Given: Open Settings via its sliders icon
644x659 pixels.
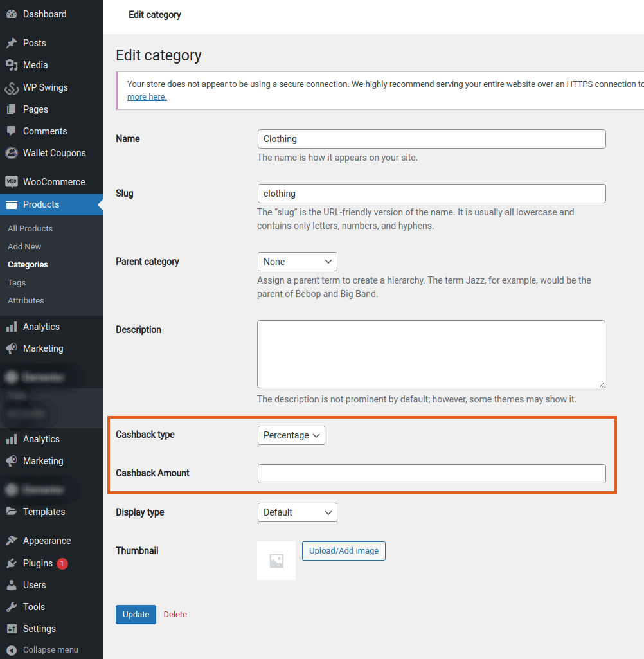Looking at the screenshot, I should 12,629.
